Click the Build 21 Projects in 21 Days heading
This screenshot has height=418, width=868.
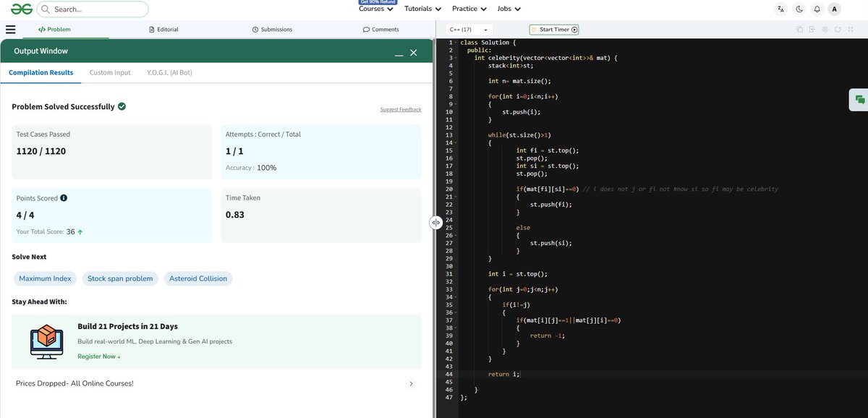(127, 326)
